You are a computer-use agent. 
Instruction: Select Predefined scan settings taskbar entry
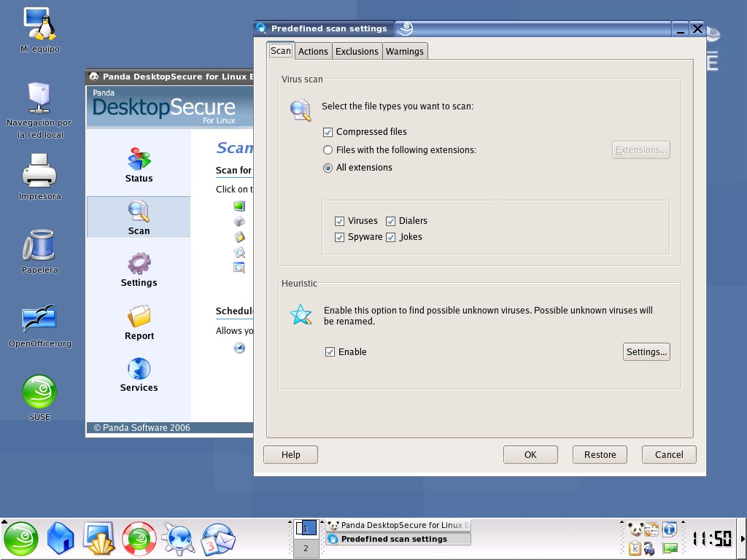tap(398, 539)
